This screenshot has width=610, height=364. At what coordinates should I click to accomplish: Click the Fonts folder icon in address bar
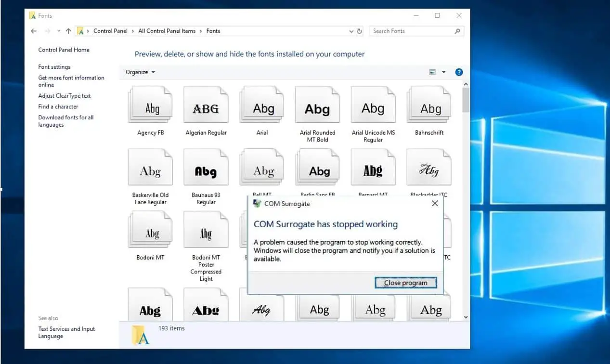pyautogui.click(x=81, y=31)
